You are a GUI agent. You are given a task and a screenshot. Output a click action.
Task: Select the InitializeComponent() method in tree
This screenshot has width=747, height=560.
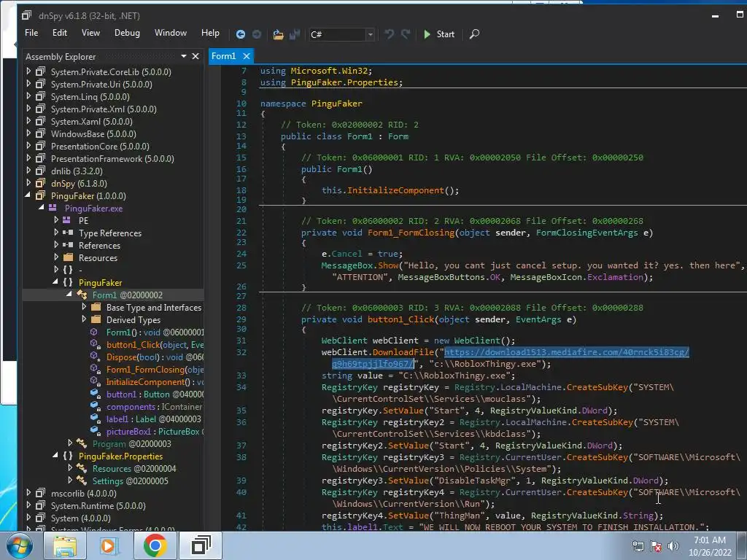pyautogui.click(x=155, y=382)
